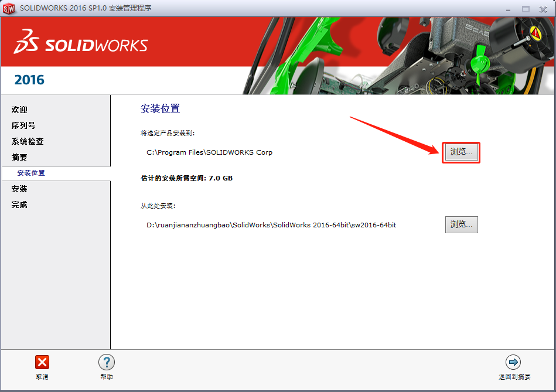Open Help (帮助) question mark icon
The width and height of the screenshot is (556, 392).
[x=107, y=362]
